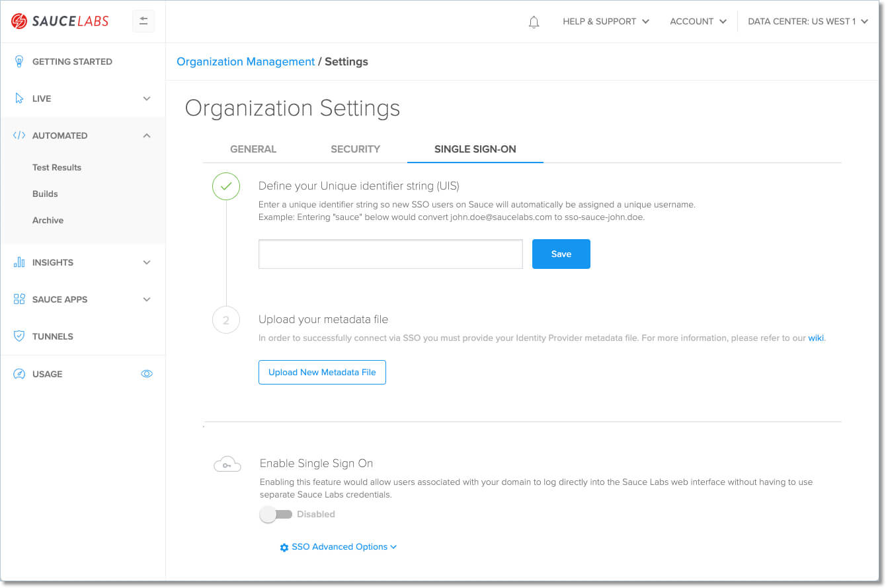Open Builds in the sidebar
Screen dimensions: 886x588
(x=45, y=194)
